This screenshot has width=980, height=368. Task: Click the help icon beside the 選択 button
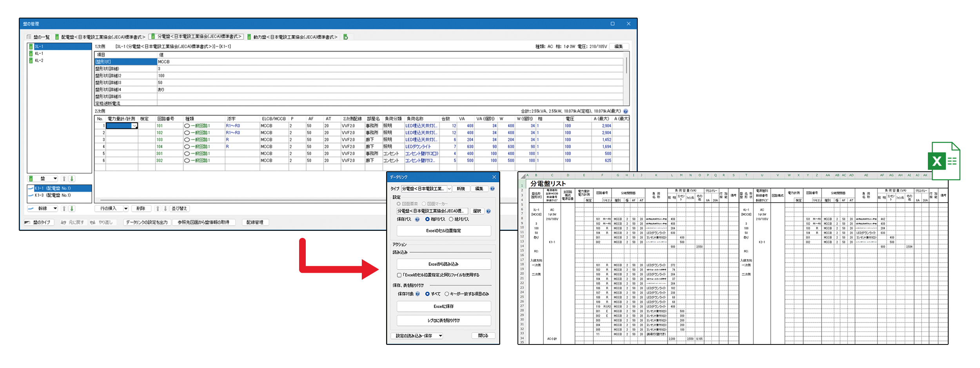[x=488, y=211]
